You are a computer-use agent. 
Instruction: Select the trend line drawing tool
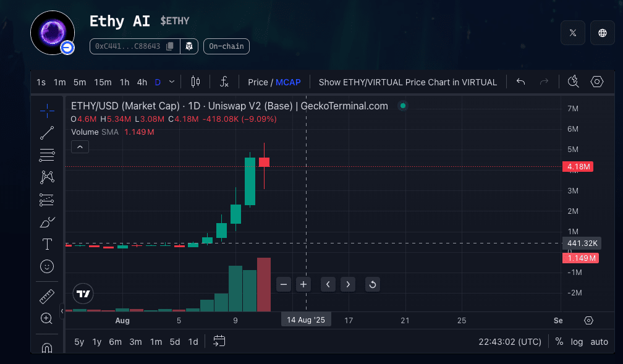click(47, 133)
